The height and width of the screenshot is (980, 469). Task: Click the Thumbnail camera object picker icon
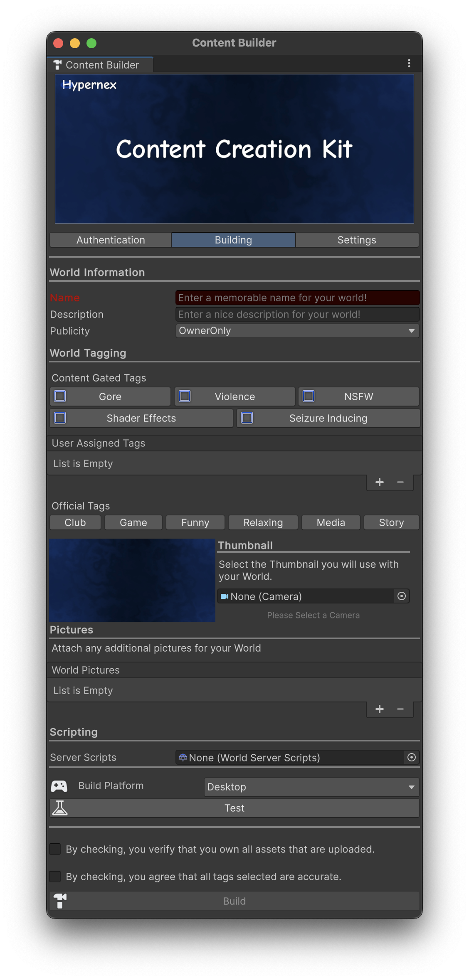coord(402,596)
